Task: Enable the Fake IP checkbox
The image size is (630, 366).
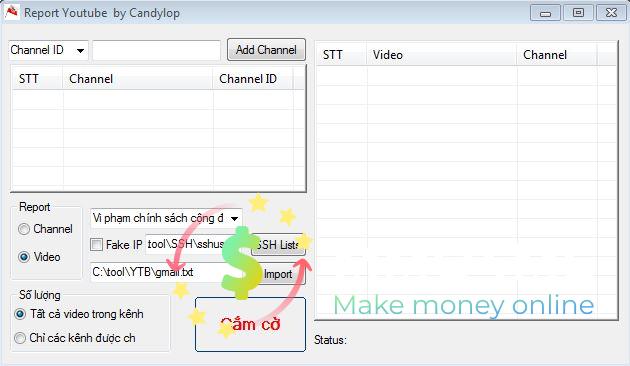Action: point(96,244)
